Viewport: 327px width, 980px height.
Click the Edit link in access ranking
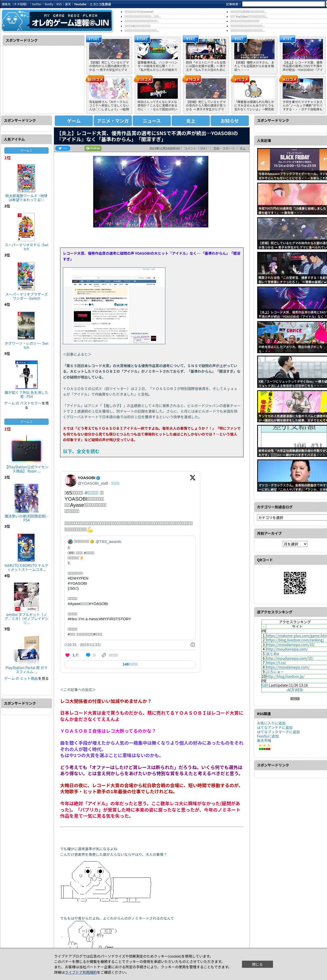[265, 686]
